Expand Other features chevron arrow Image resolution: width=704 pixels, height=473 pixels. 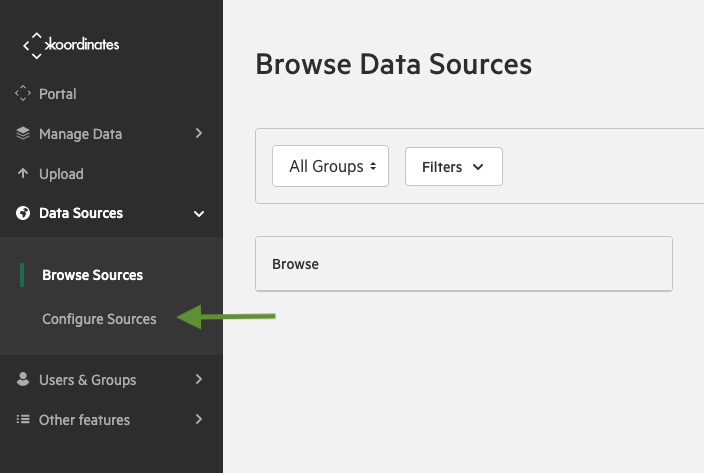(x=199, y=419)
